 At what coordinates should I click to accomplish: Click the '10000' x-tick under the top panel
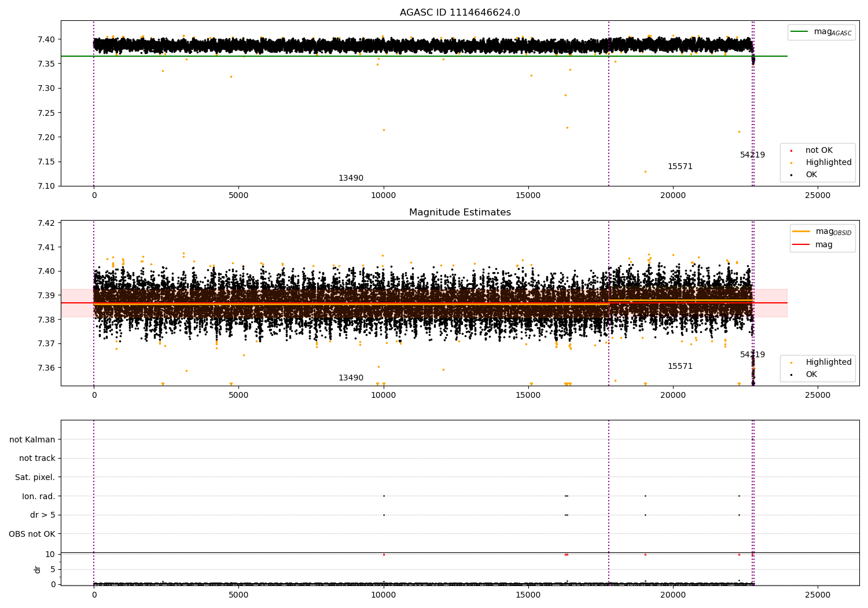[383, 196]
